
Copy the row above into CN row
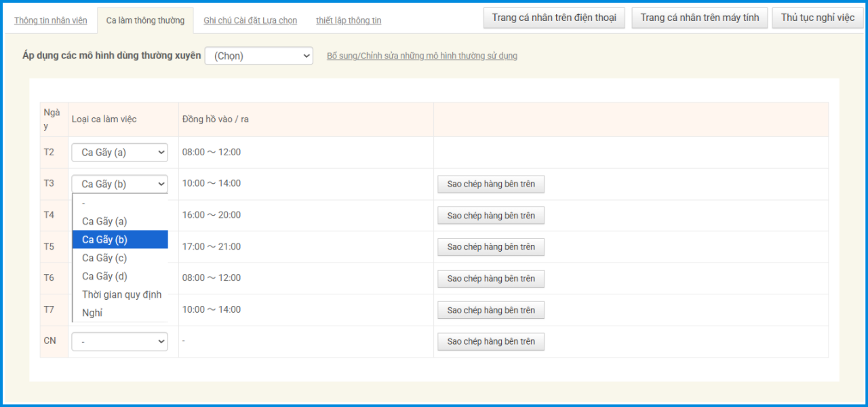[491, 342]
